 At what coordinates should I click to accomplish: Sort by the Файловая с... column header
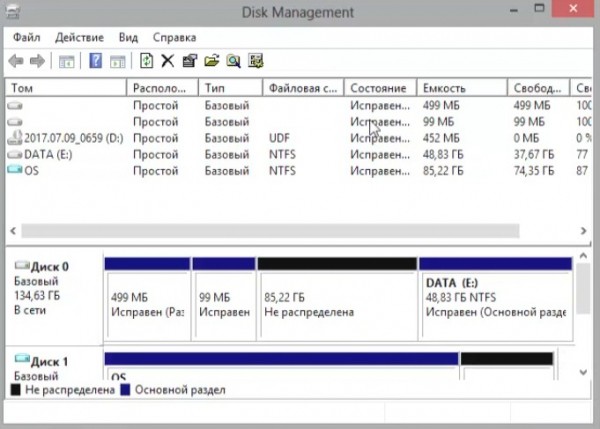point(303,88)
